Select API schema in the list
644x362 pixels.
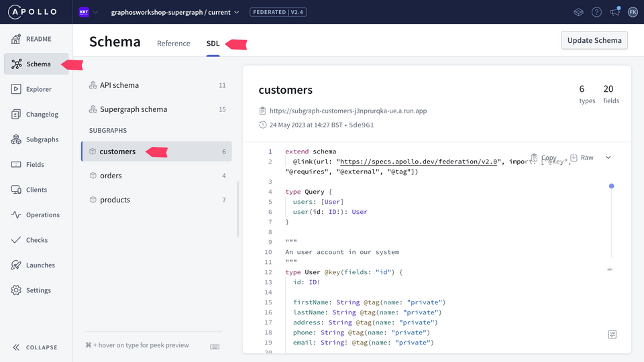coord(157,85)
